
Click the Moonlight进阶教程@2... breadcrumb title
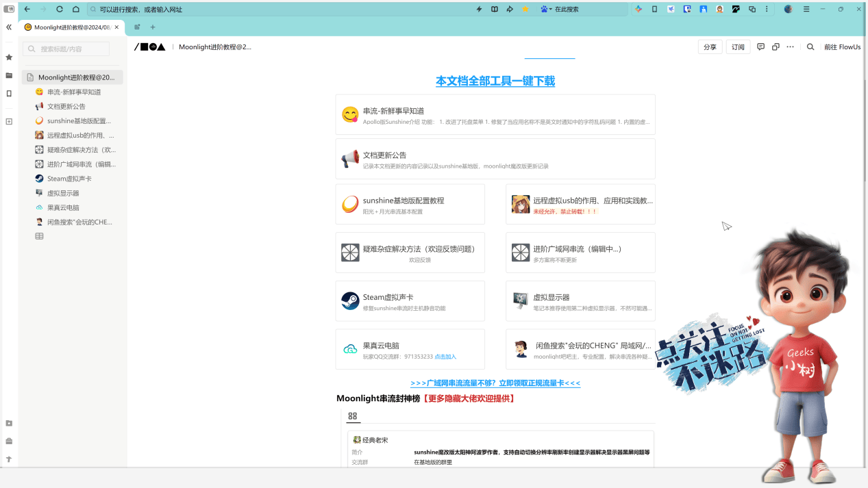click(215, 47)
